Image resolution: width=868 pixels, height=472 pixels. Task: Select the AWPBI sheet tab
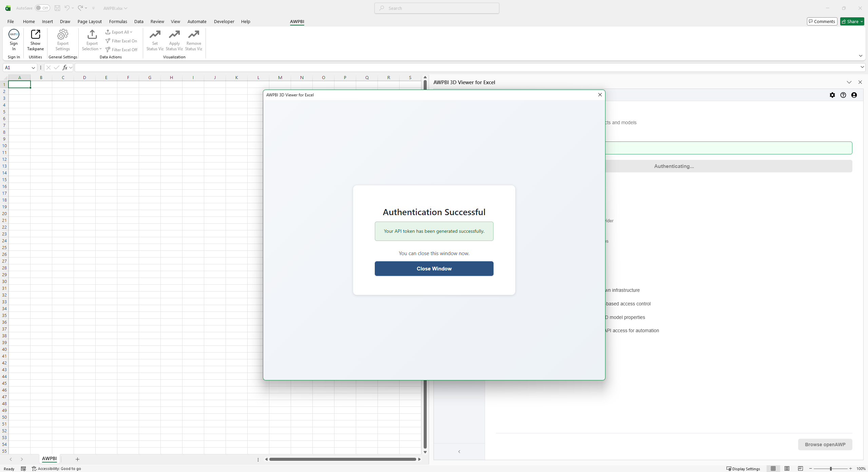(x=49, y=458)
